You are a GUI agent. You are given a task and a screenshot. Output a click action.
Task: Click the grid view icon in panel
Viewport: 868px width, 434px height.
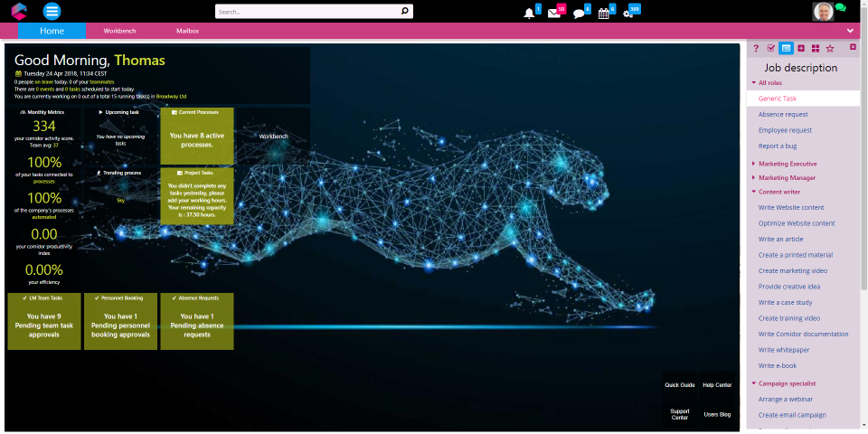click(816, 48)
